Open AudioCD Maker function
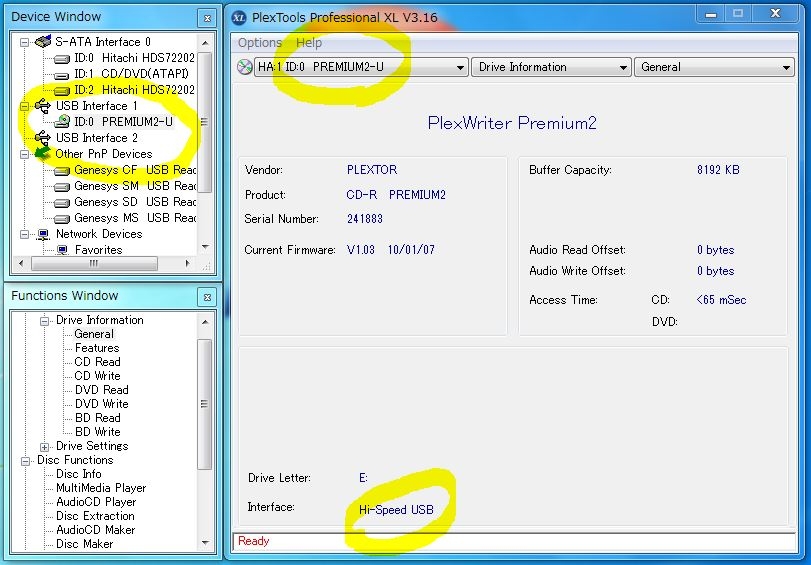 pyautogui.click(x=96, y=530)
